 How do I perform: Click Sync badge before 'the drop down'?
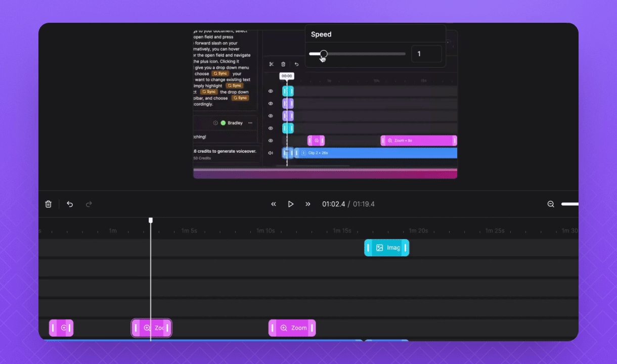click(x=208, y=92)
